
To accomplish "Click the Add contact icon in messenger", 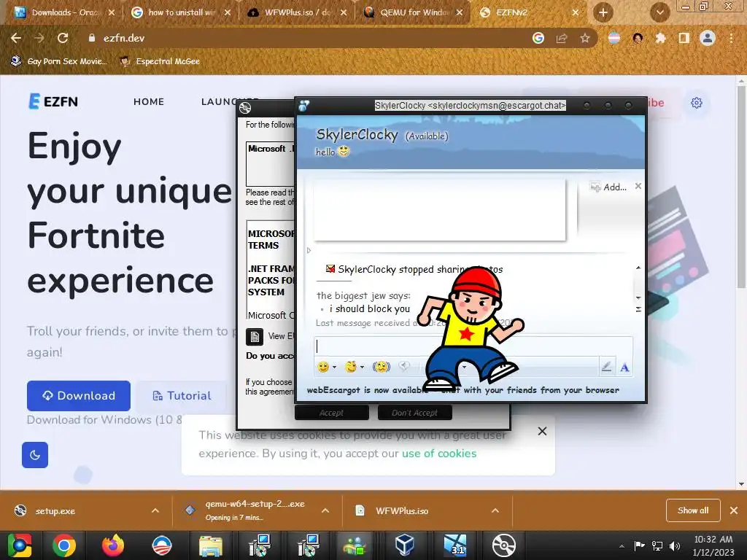I will coord(608,187).
